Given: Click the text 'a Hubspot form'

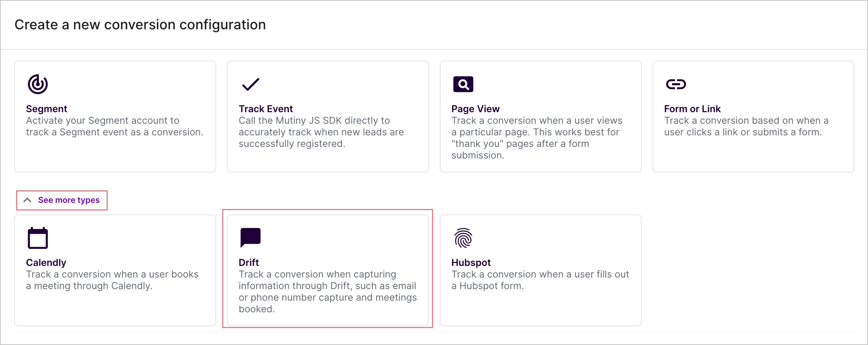Looking at the screenshot, I should click(488, 286).
